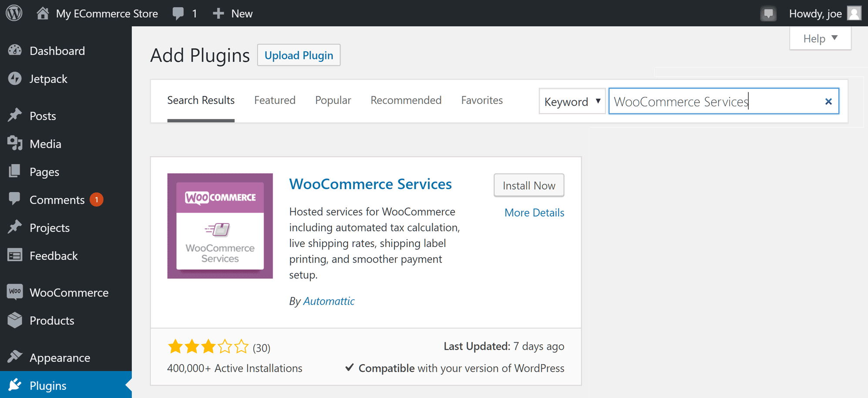Screen dimensions: 868x398
Task: Click the Upload Plugin button
Action: pyautogui.click(x=299, y=55)
